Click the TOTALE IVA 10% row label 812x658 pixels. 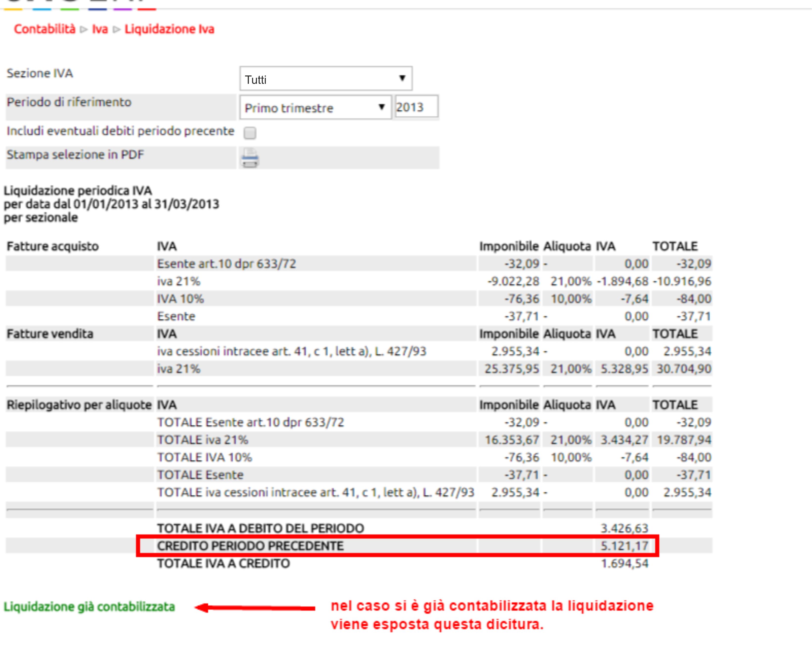pos(205,457)
